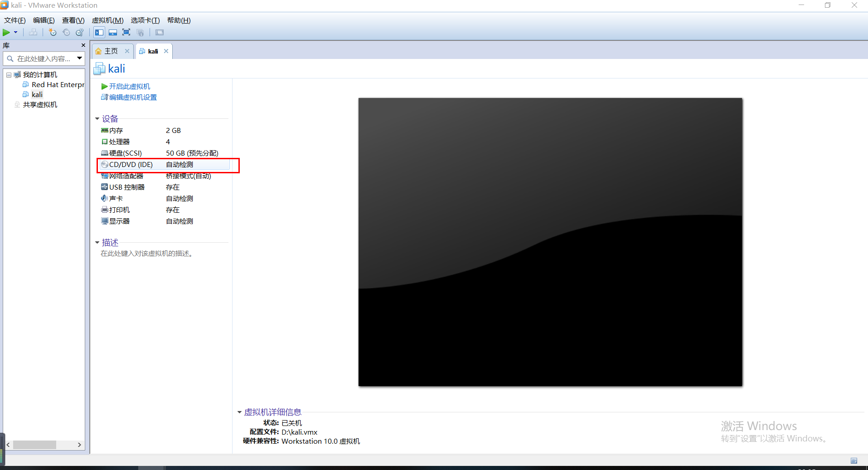
Task: Collapse the 我的计算机 tree node
Action: click(x=9, y=75)
